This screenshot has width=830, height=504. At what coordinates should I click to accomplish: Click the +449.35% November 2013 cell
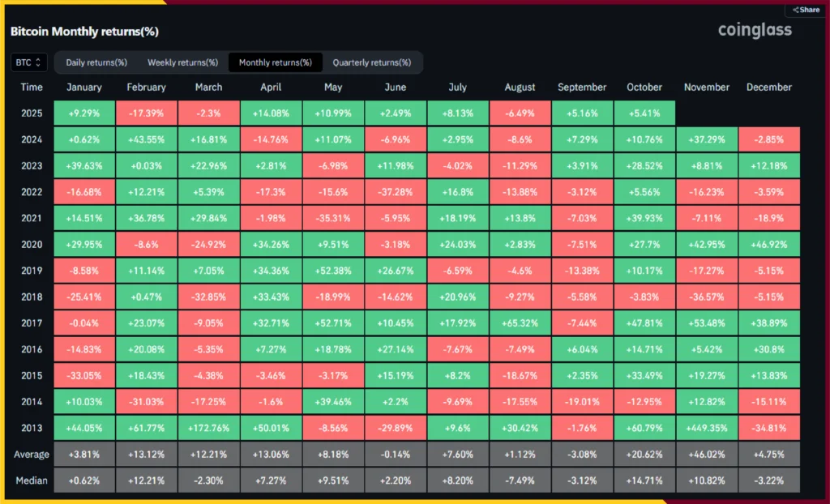[707, 428]
